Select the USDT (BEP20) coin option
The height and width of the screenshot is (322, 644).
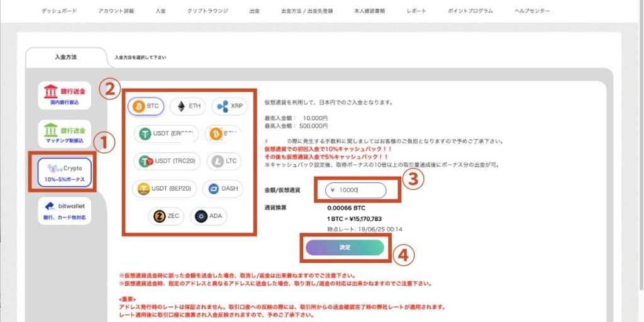click(x=164, y=189)
